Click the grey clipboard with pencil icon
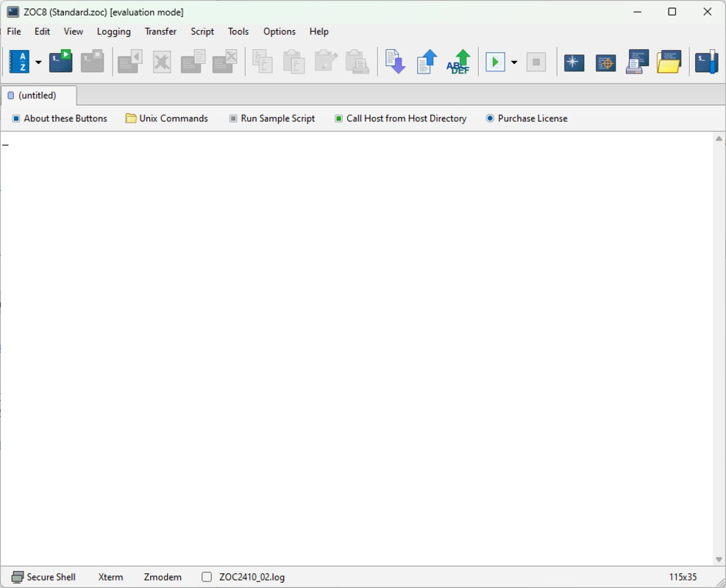This screenshot has width=726, height=588. 326,61
